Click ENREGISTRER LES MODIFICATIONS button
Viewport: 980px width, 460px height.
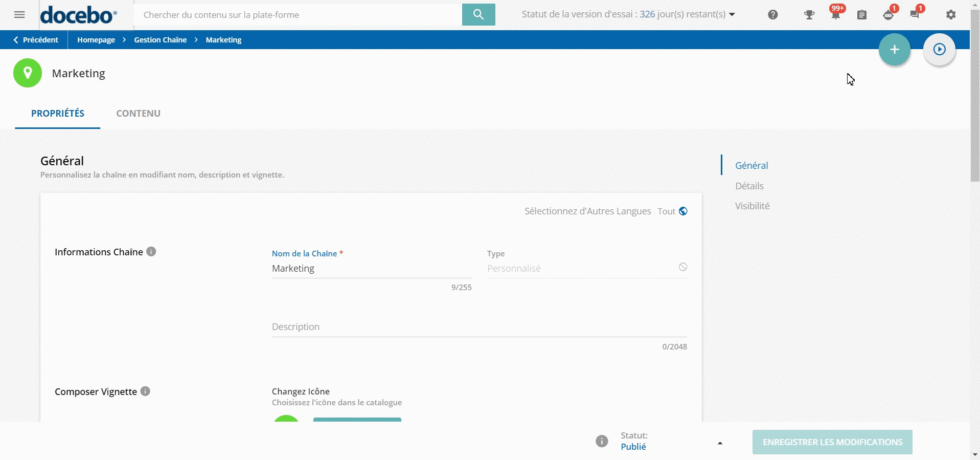coord(832,442)
